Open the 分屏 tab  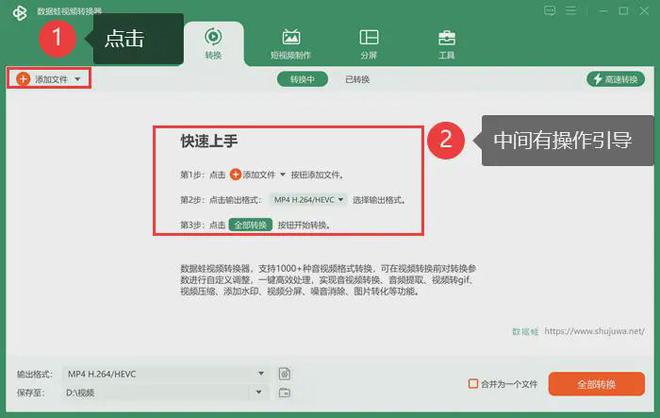369,44
